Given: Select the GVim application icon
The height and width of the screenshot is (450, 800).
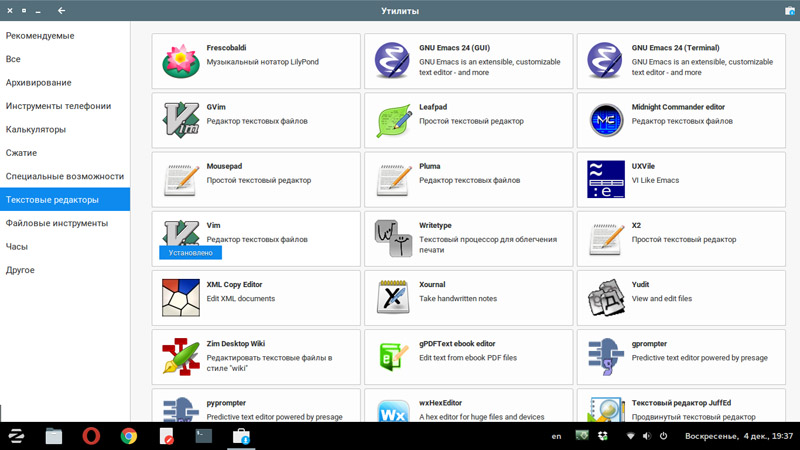Looking at the screenshot, I should click(181, 120).
